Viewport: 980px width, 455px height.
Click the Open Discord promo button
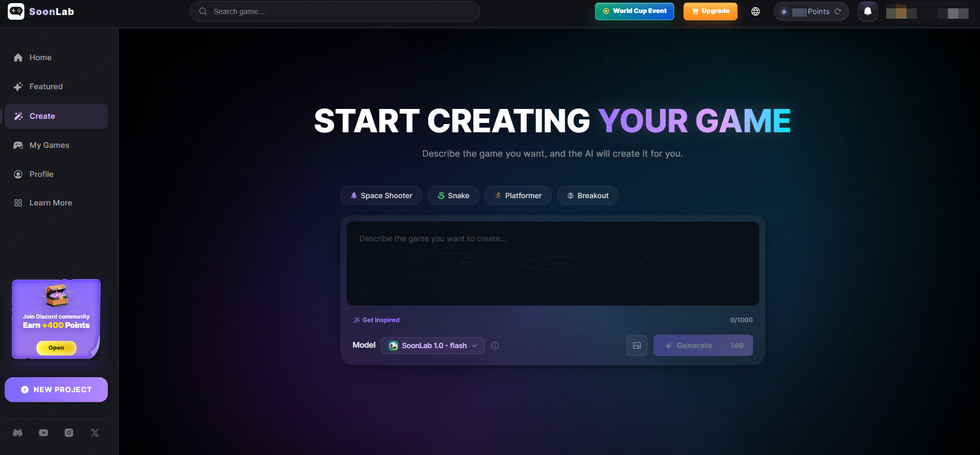[56, 348]
